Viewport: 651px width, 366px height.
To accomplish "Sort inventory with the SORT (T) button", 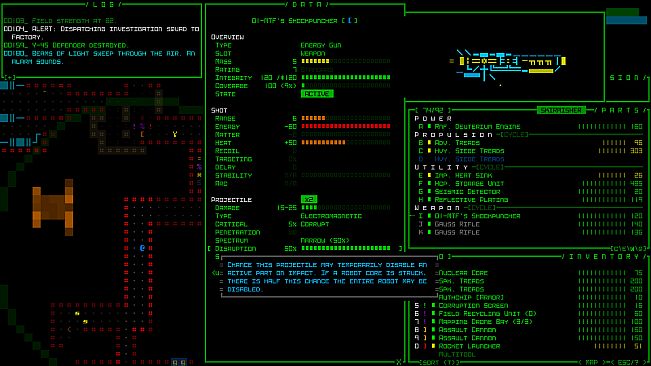I will click(x=439, y=362).
